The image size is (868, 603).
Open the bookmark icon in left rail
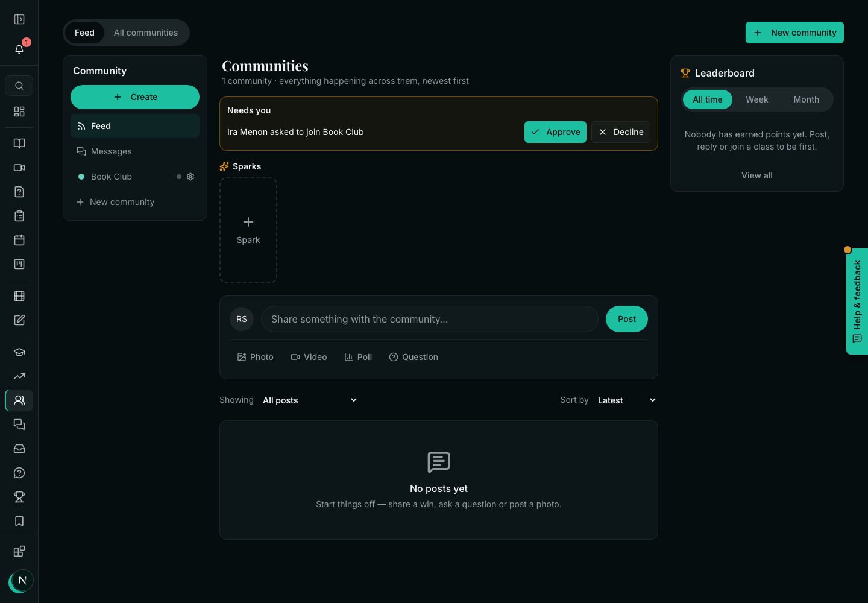(x=19, y=521)
